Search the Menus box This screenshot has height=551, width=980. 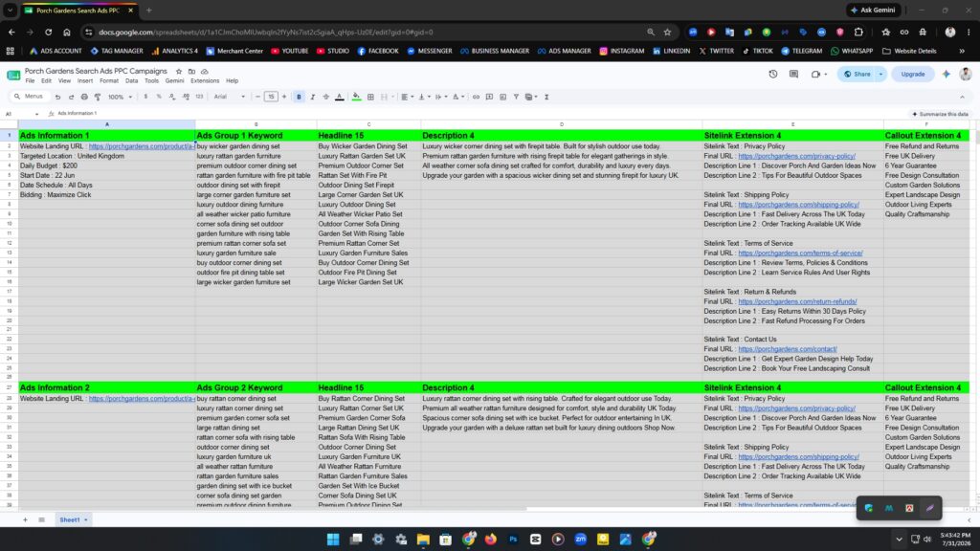(x=29, y=97)
